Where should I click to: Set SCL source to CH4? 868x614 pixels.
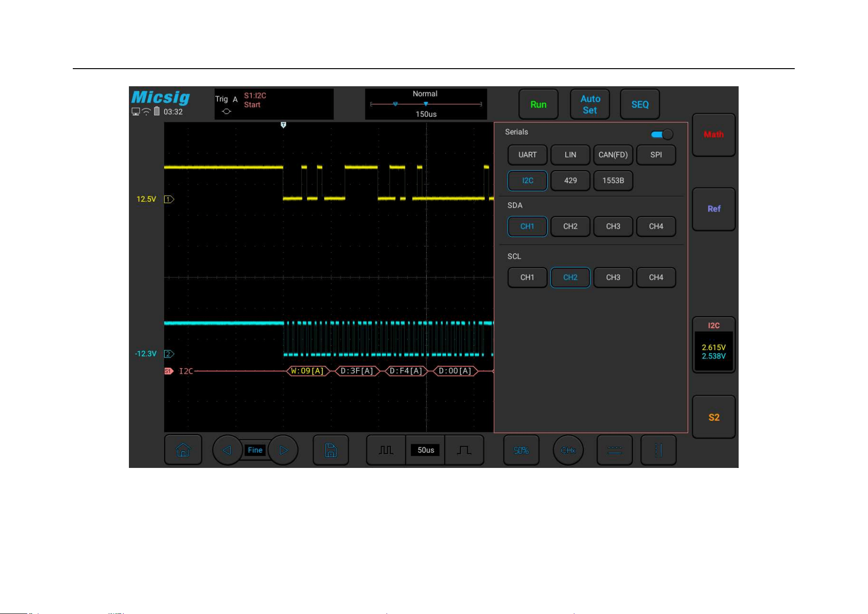pyautogui.click(x=656, y=277)
